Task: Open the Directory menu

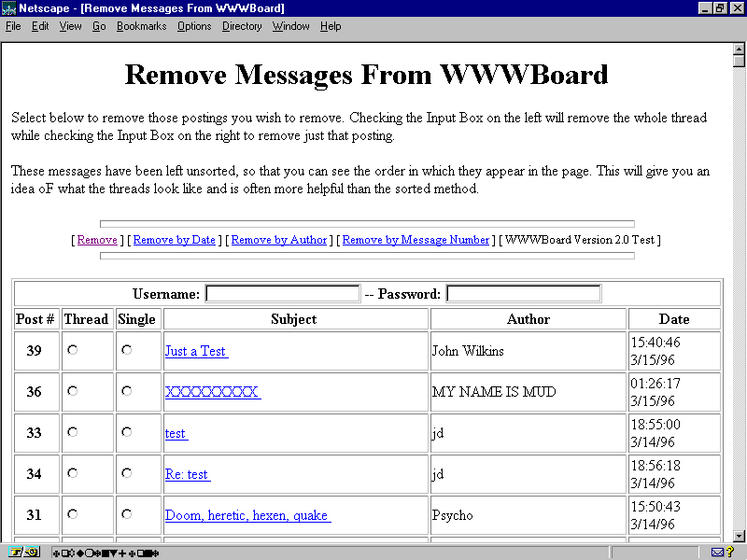Action: pos(242,26)
